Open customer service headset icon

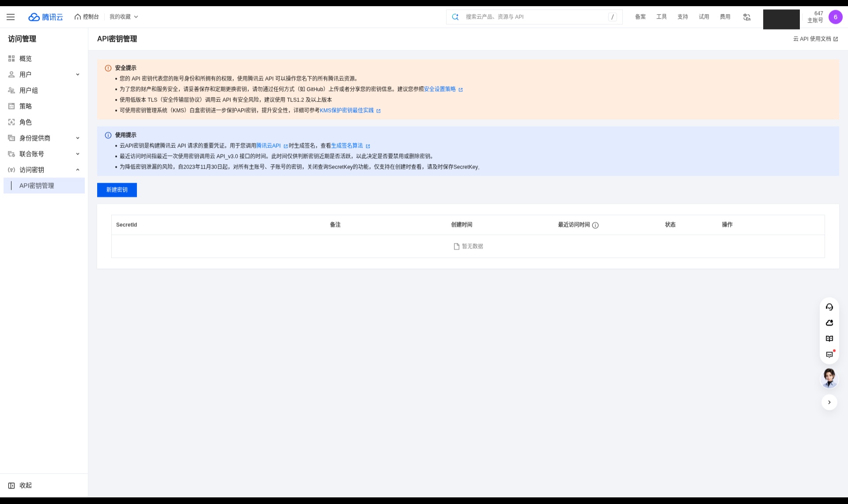pyautogui.click(x=829, y=307)
